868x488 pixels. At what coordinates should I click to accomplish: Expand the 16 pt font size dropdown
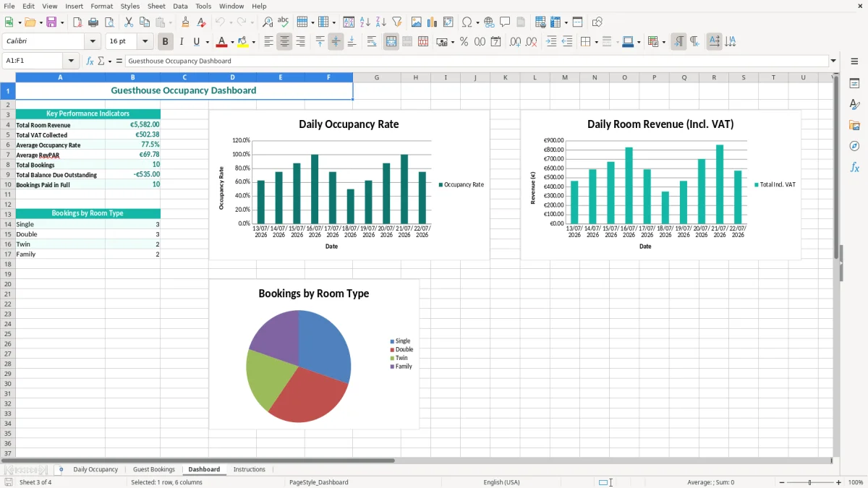pyautogui.click(x=145, y=42)
